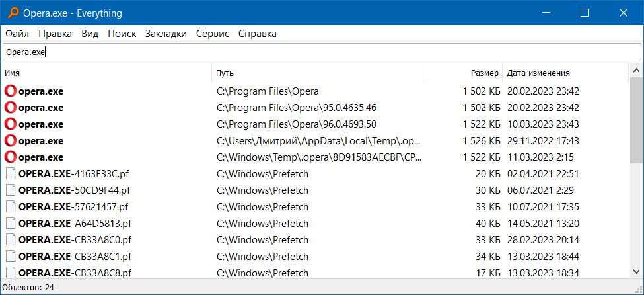
Task: Open the Поиск menu
Action: tap(122, 34)
